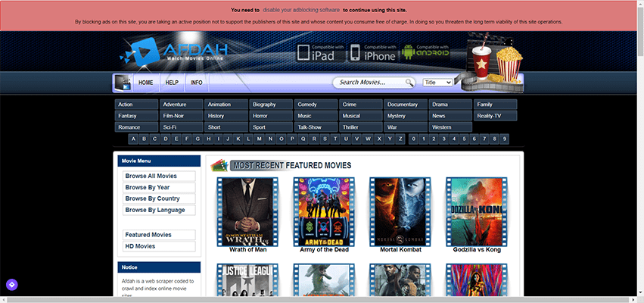Open Godzilla vs Kong poster thumbnail
This screenshot has width=644, height=303.
pyautogui.click(x=477, y=212)
